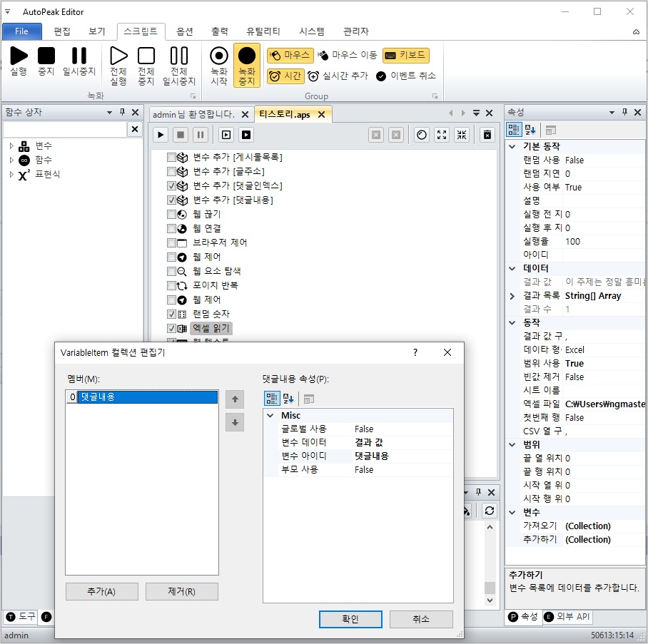Click the 전체 실행 outlined play icon
The width and height of the screenshot is (648, 644).
118,56
